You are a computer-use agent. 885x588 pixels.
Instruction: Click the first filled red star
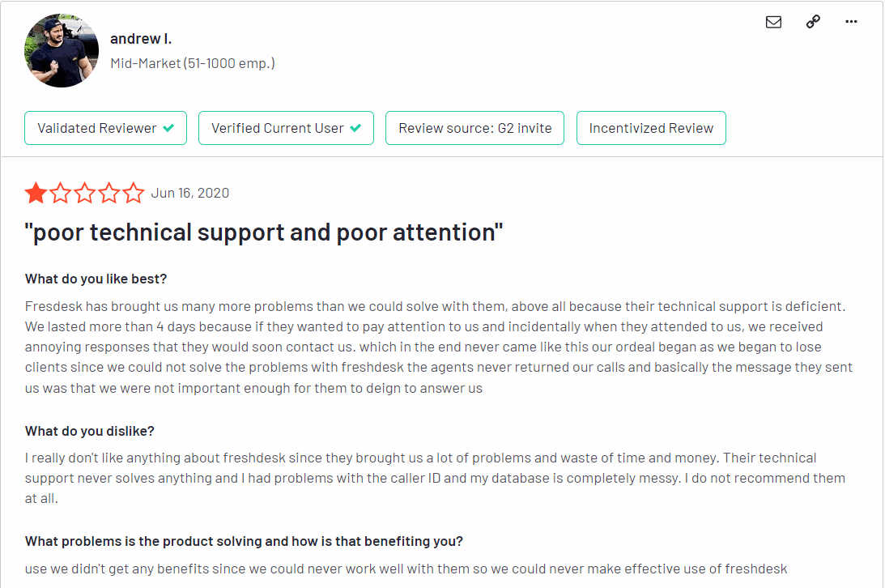[36, 193]
